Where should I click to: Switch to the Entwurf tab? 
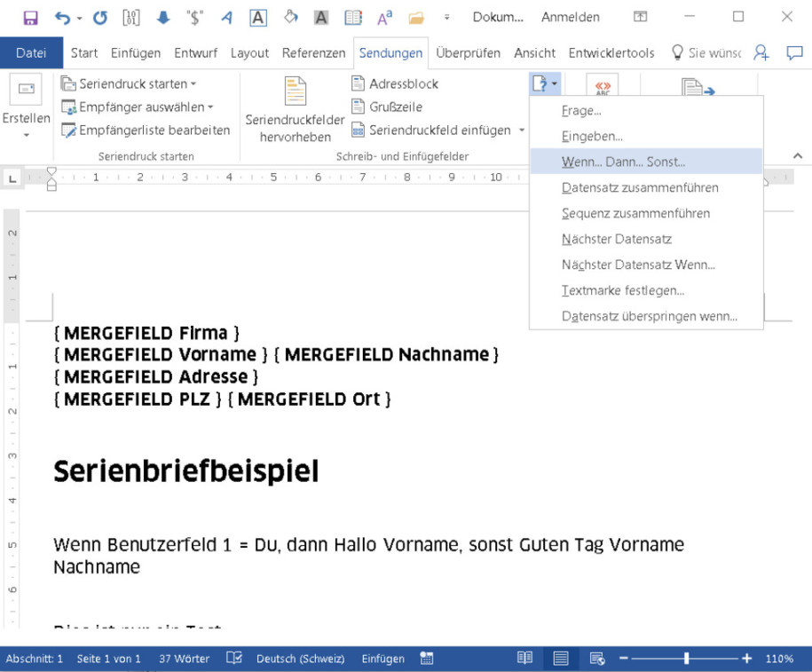pos(196,53)
